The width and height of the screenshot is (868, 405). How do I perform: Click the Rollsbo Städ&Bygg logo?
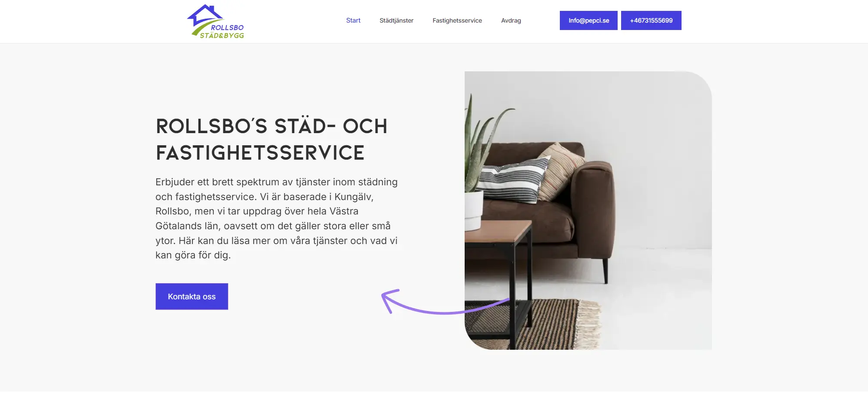coord(216,22)
